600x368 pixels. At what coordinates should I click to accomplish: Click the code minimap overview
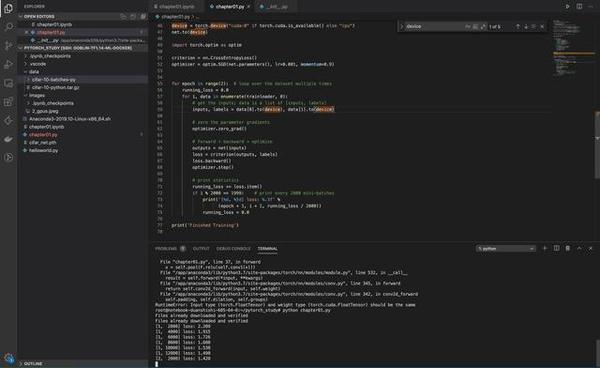pos(573,48)
